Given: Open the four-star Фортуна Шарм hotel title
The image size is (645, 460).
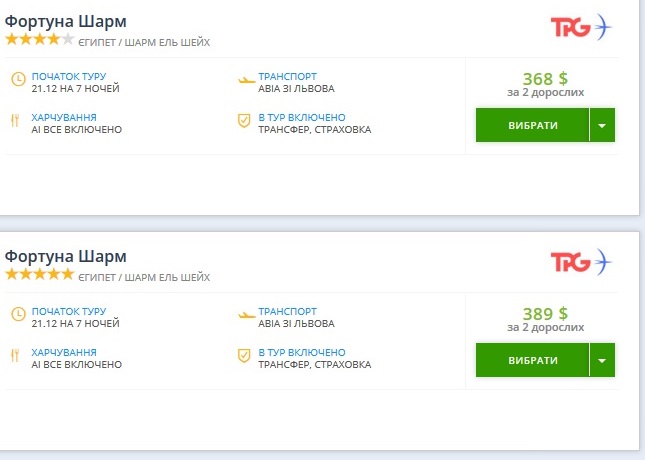Looking at the screenshot, I should coord(66,21).
